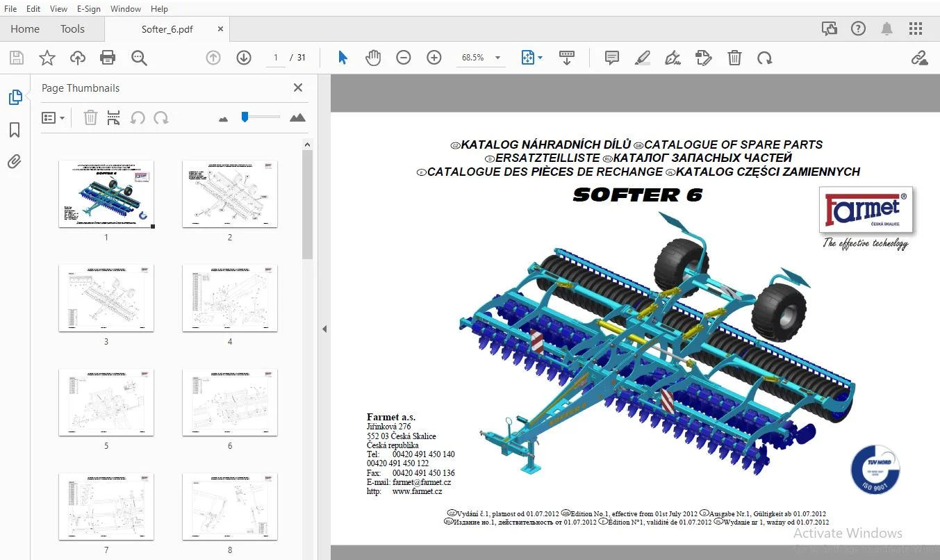Open the share with others icon

pos(829,28)
